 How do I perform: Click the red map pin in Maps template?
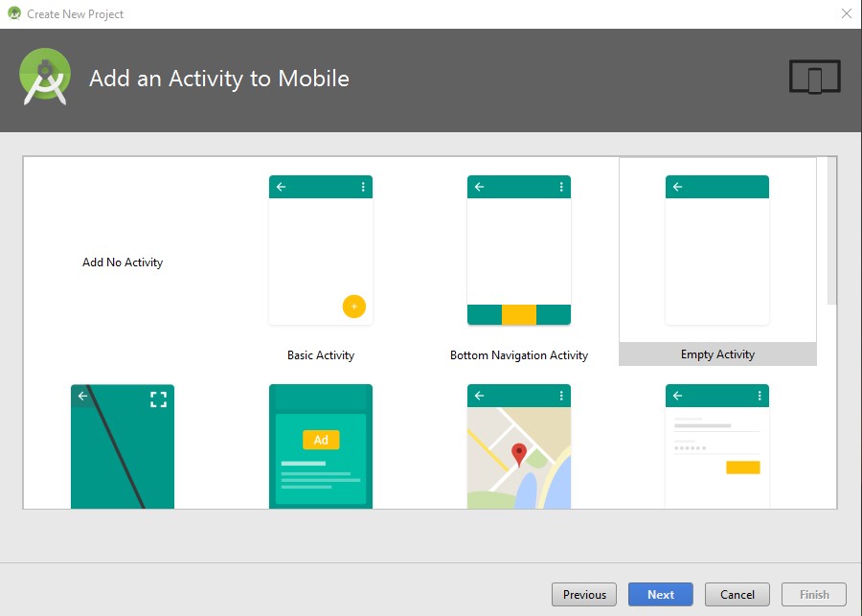[519, 455]
